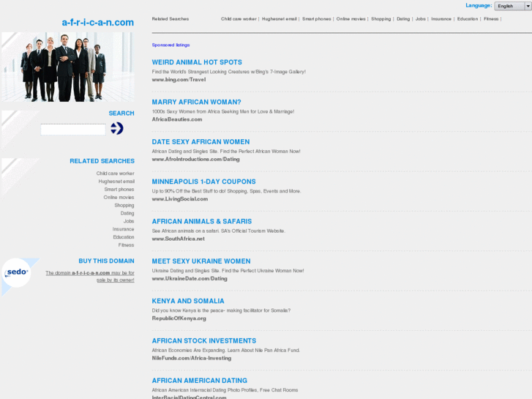Click 'Child care worker' in sidebar related searches
The width and height of the screenshot is (532, 399).
[x=116, y=174]
